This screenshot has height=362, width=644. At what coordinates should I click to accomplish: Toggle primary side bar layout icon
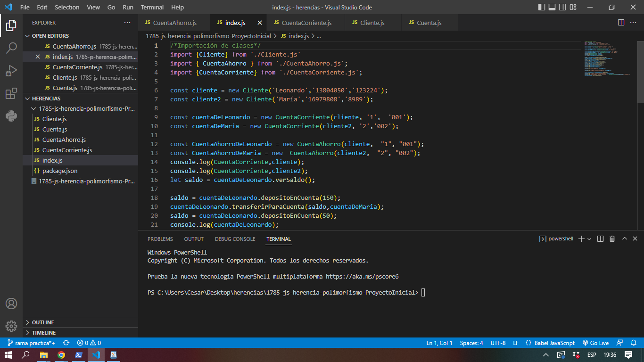pyautogui.click(x=542, y=7)
